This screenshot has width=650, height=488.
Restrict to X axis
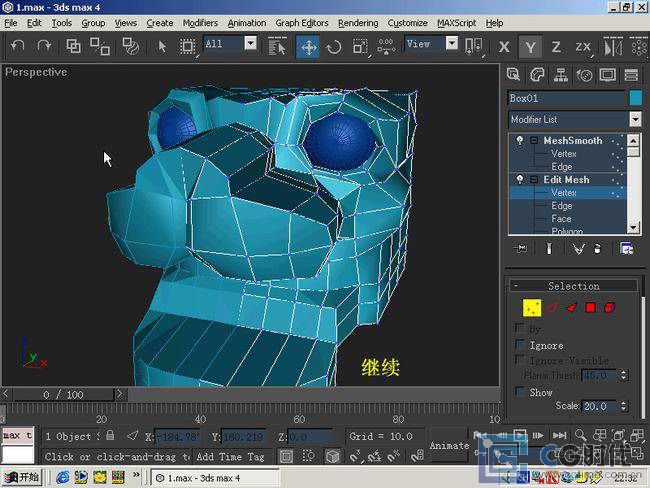504,47
